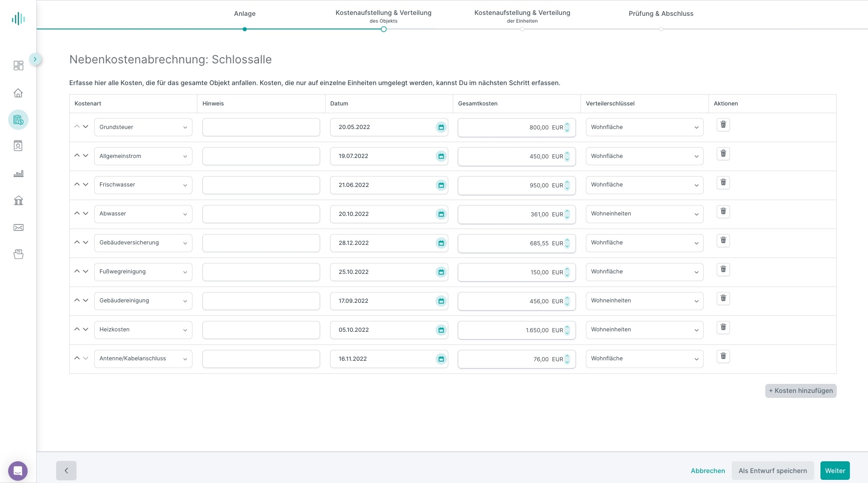Save with Als Entwurf speichern

(x=772, y=471)
